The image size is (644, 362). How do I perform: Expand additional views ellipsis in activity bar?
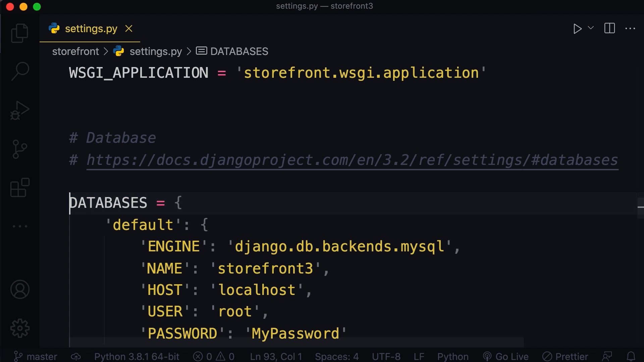(19, 226)
